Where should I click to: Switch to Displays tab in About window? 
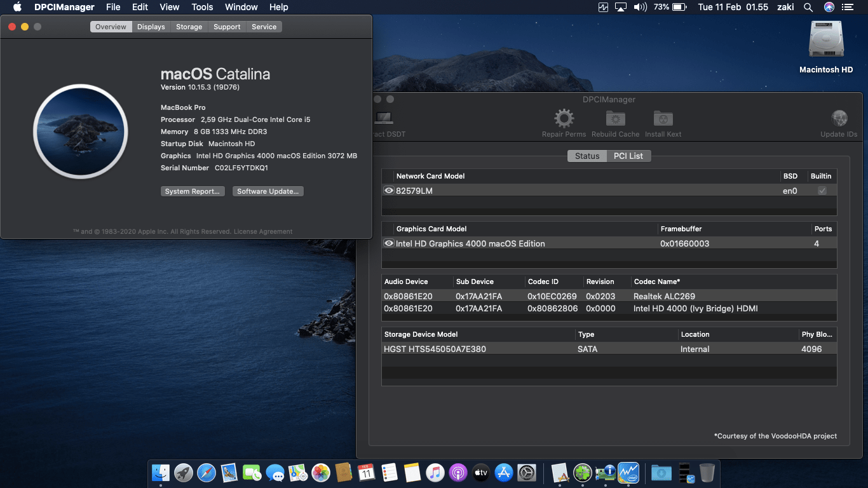pos(151,27)
